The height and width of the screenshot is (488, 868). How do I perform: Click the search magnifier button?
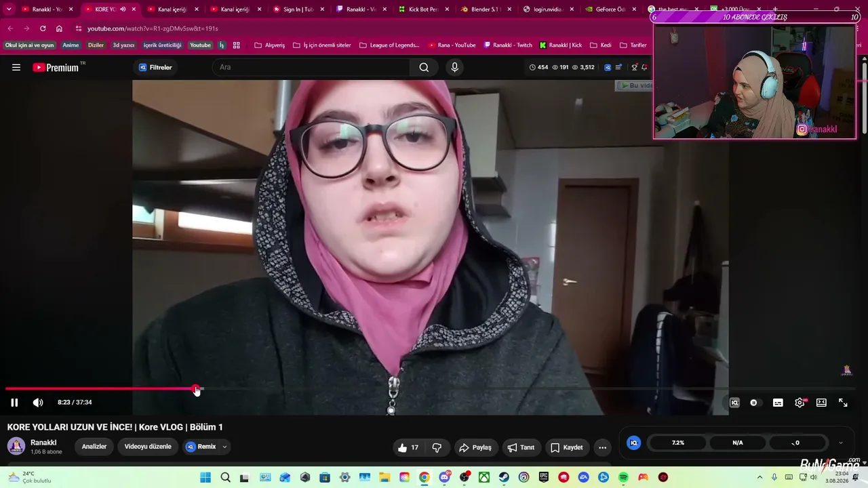tap(424, 67)
